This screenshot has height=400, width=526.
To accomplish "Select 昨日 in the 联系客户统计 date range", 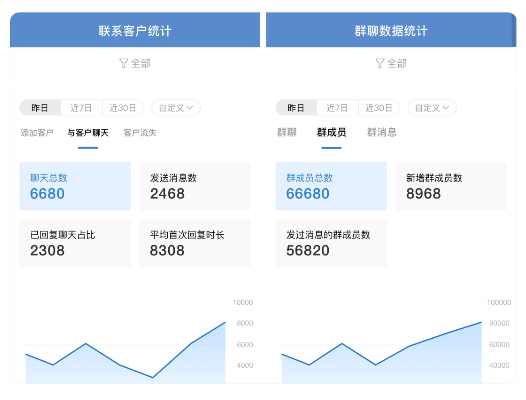I will click(x=40, y=108).
